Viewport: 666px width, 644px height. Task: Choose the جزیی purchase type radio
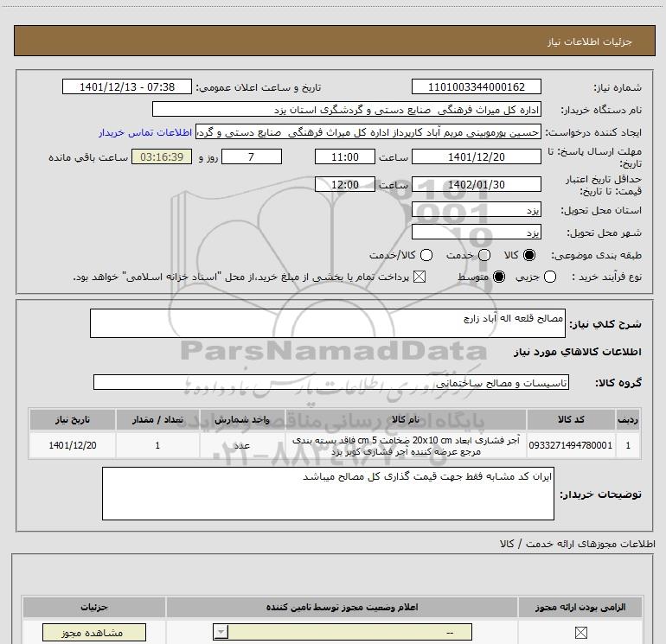(x=550, y=277)
